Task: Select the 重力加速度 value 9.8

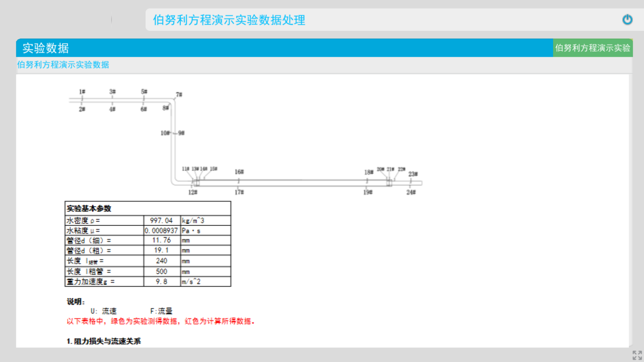Action: point(160,282)
